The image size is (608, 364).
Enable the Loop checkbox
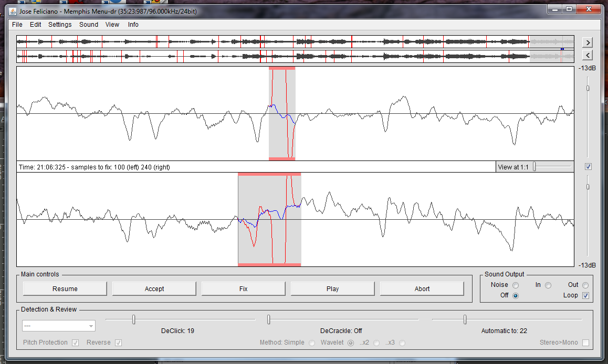pos(585,295)
